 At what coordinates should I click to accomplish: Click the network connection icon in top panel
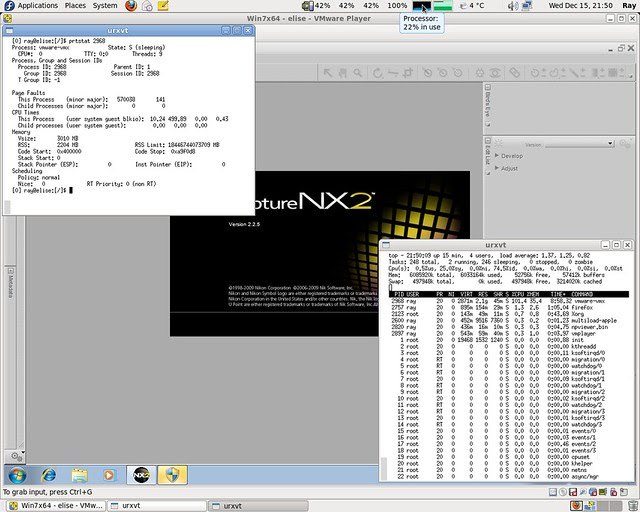[x=527, y=6]
